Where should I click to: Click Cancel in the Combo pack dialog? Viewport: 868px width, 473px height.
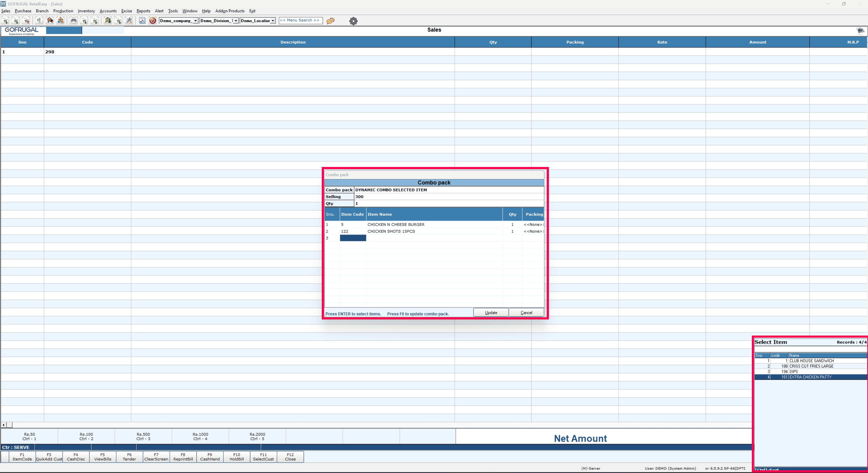pos(526,313)
